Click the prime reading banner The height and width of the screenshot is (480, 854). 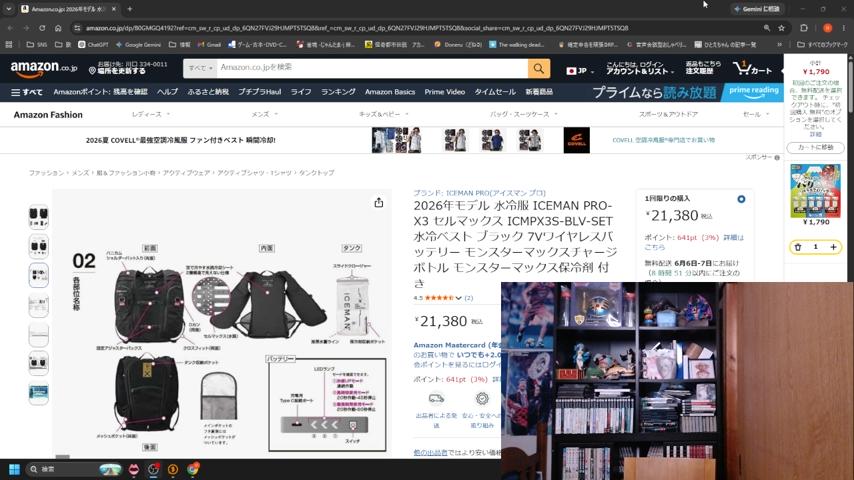pyautogui.click(x=753, y=92)
